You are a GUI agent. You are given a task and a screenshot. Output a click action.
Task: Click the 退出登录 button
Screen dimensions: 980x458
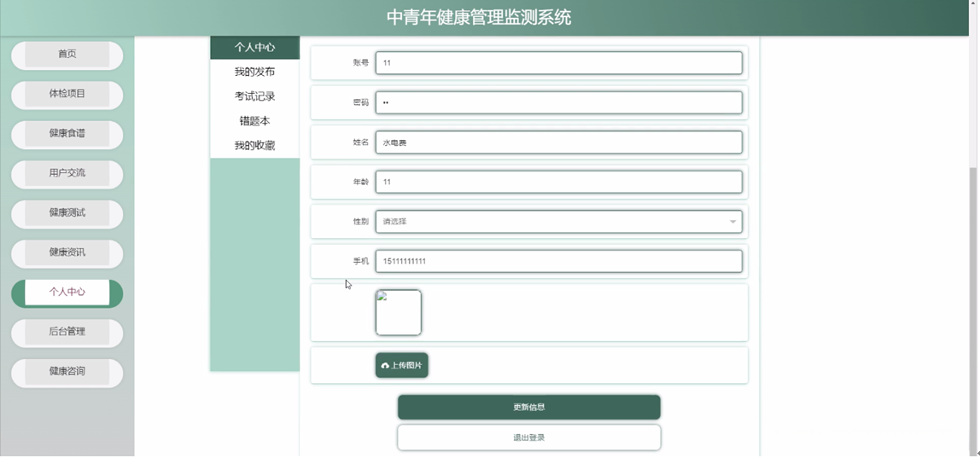(528, 438)
